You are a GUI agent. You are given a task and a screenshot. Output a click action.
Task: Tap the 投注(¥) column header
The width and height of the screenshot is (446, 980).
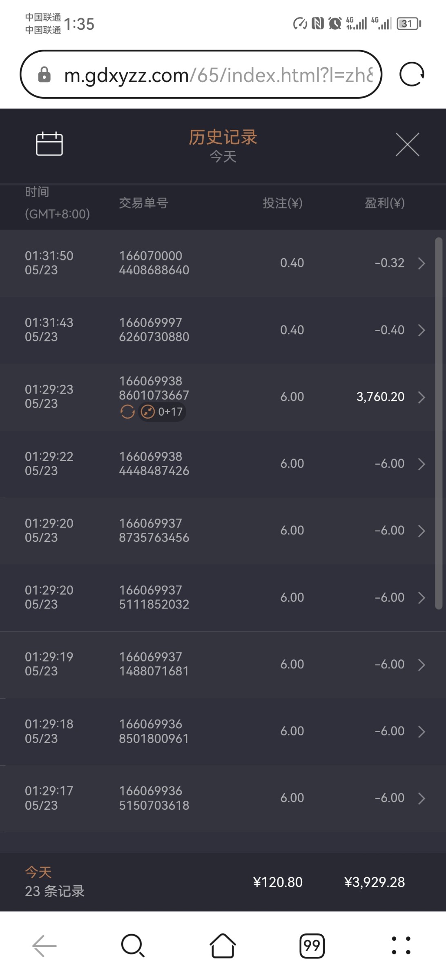click(x=283, y=203)
